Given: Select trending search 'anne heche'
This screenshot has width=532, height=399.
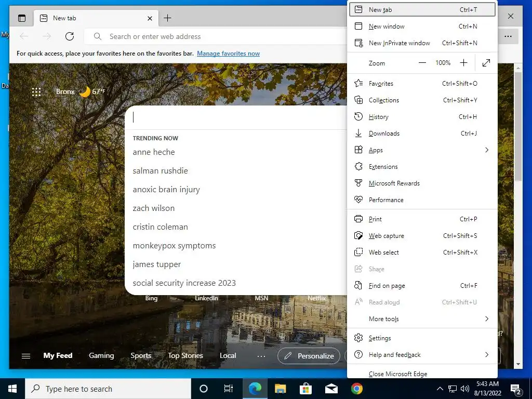Looking at the screenshot, I should pyautogui.click(x=154, y=152).
